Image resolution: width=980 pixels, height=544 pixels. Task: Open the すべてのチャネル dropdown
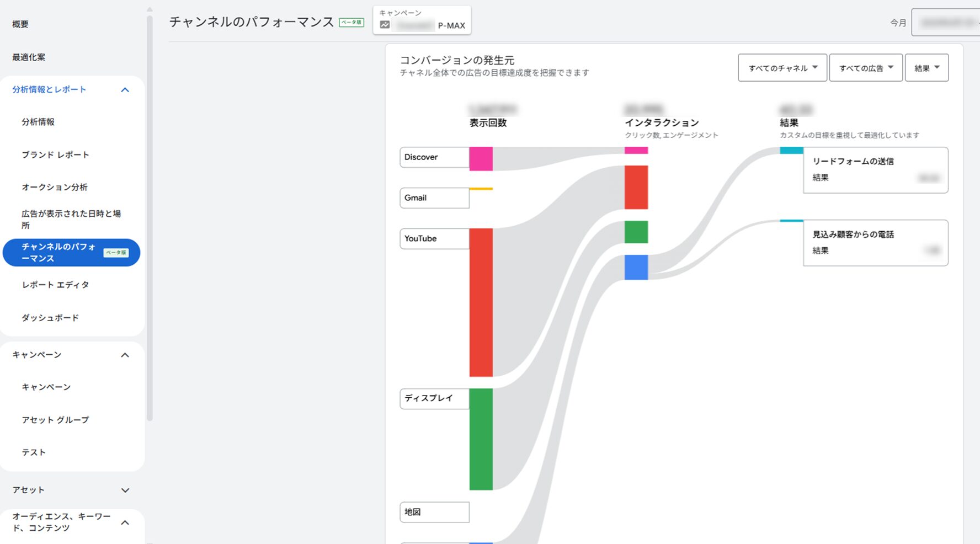pyautogui.click(x=782, y=68)
